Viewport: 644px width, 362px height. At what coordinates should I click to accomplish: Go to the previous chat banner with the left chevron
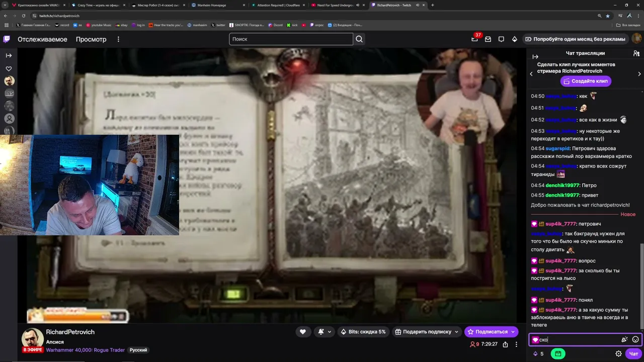pyautogui.click(x=531, y=74)
